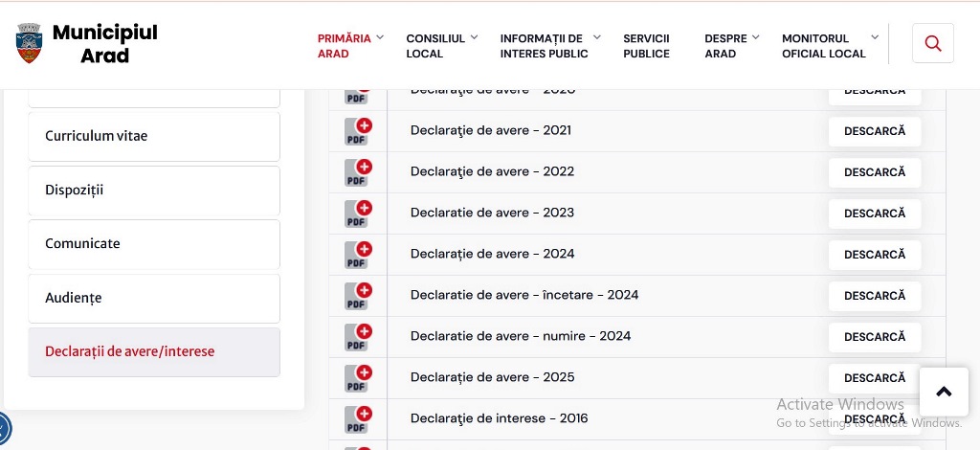Open the Servicii Publice menu
980x450 pixels.
tap(646, 46)
